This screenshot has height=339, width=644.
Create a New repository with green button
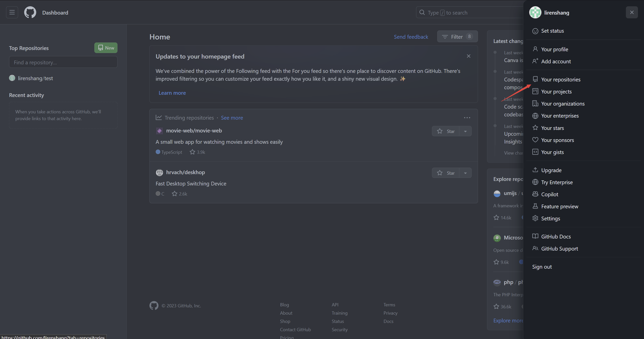[x=106, y=48]
